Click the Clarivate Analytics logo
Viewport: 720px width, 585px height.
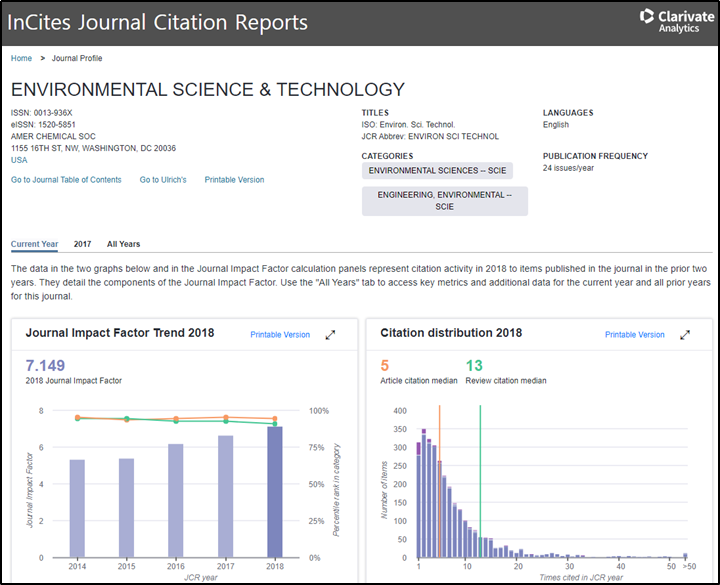point(676,22)
